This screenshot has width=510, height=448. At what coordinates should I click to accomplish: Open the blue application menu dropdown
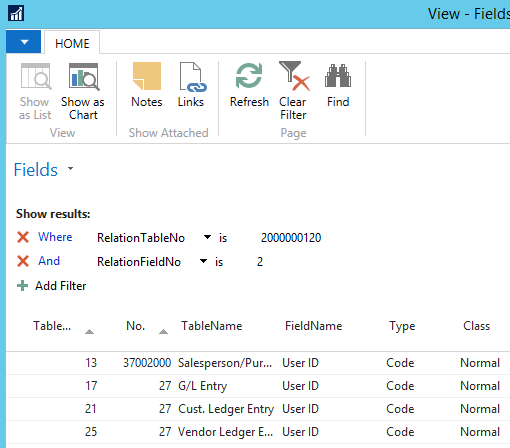[24, 42]
